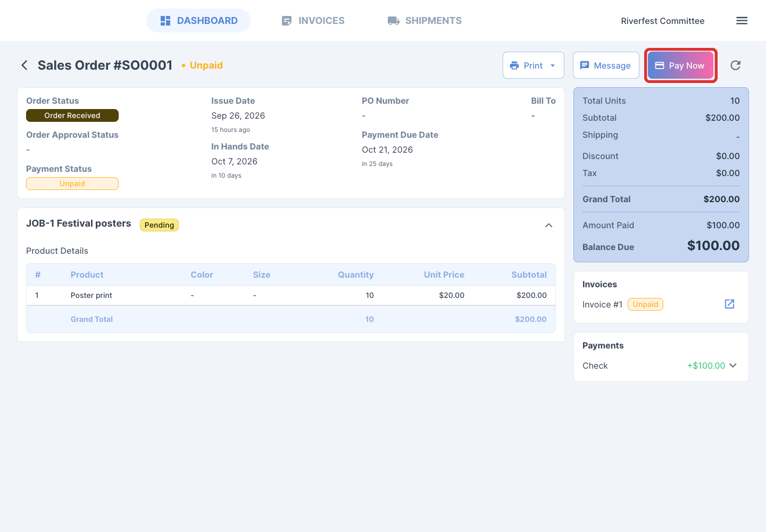766x532 pixels.
Task: Select the Poster print product row
Action: [x=291, y=295]
